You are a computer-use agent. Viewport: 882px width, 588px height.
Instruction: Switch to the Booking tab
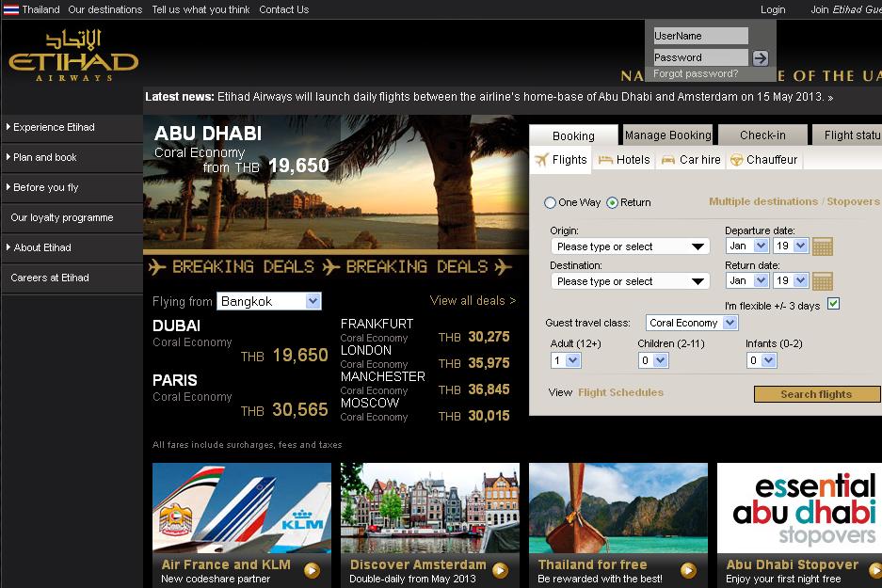(x=573, y=136)
